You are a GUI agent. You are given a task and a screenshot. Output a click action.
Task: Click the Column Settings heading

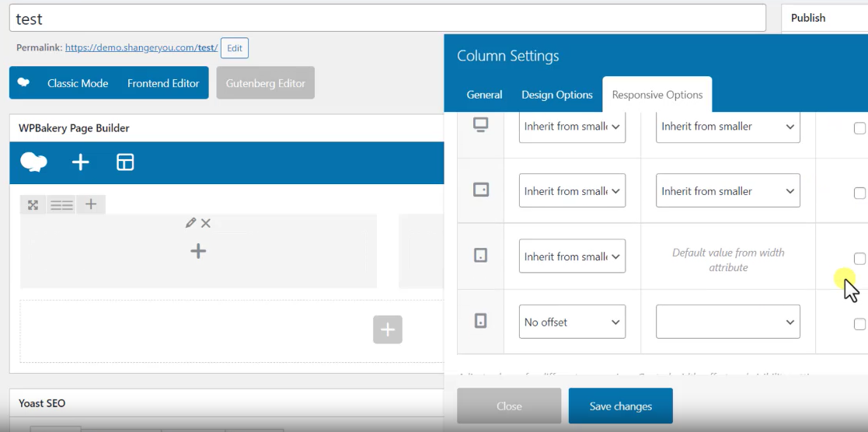pos(507,55)
